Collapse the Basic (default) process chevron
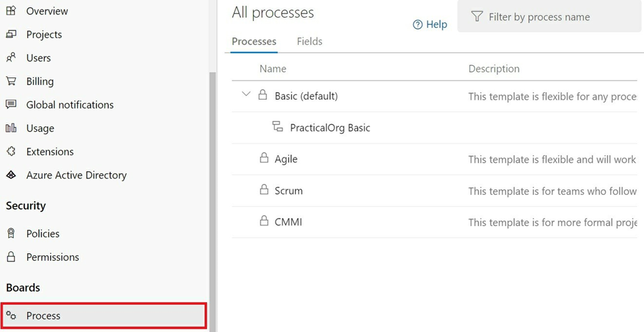 tap(246, 94)
